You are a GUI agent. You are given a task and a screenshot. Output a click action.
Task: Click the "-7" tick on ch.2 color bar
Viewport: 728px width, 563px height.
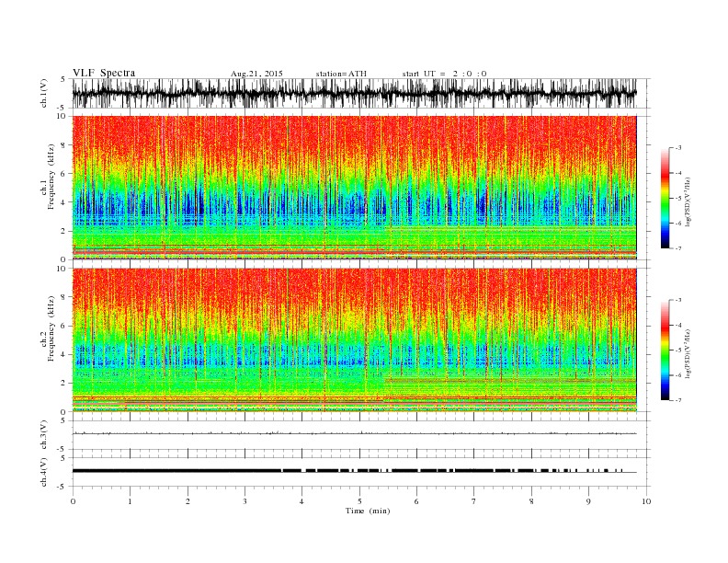point(677,400)
